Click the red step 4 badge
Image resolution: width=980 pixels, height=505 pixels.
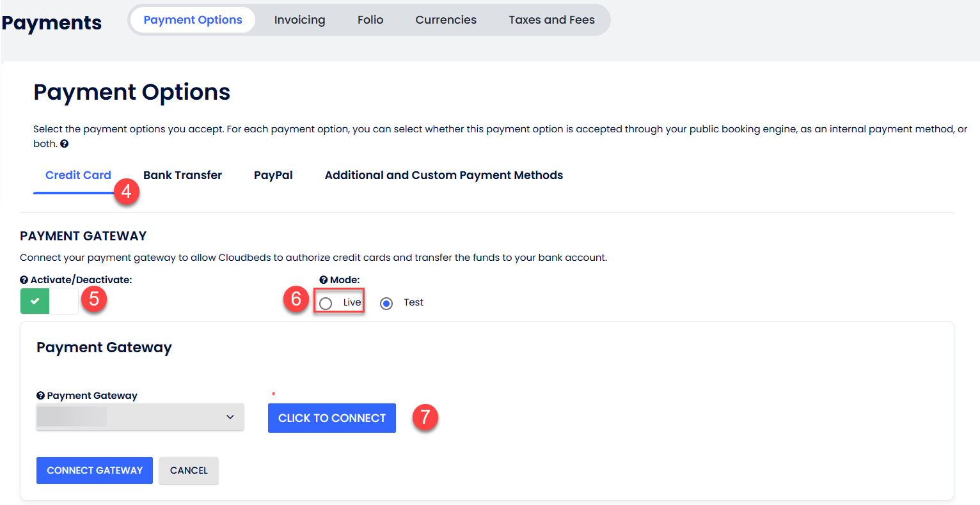pos(127,190)
